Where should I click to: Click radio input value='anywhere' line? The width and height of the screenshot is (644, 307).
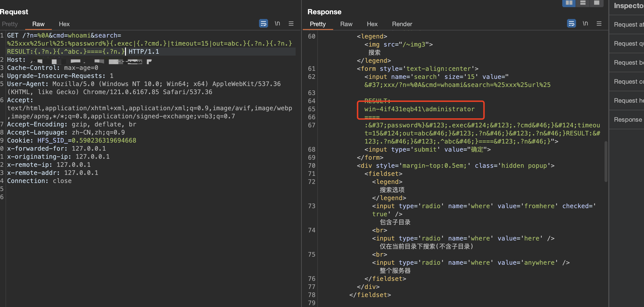click(x=471, y=263)
